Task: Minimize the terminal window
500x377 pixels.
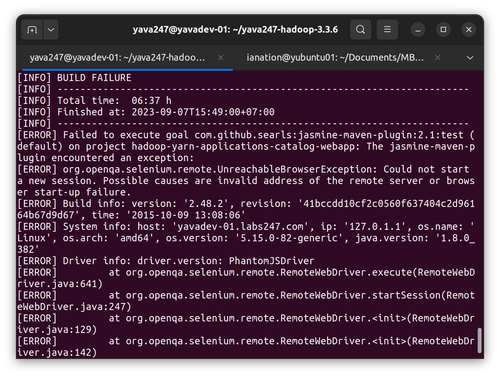Action: pyautogui.click(x=418, y=30)
